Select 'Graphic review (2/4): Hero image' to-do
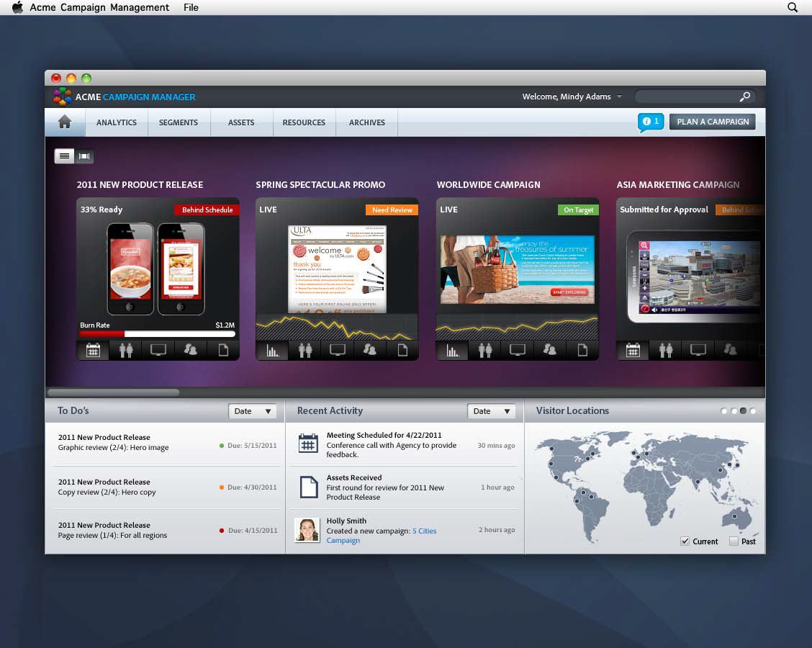Screen dimensions: 812x648 (167, 444)
